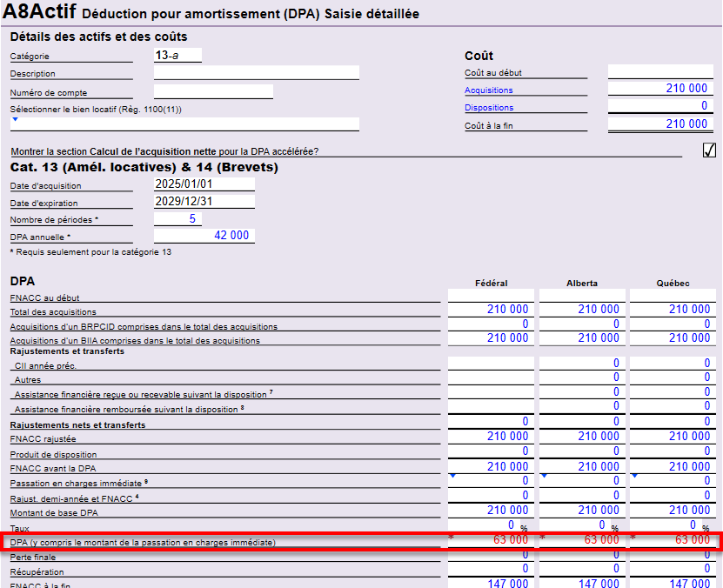Click the DPA annuelle amount 42 000
This screenshot has height=588, width=723.
[x=204, y=236]
